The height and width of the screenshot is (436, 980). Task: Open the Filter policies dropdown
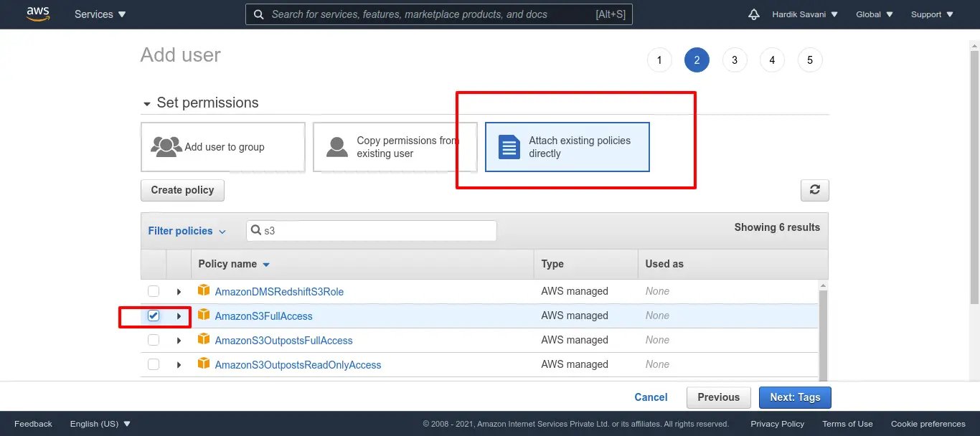[187, 231]
